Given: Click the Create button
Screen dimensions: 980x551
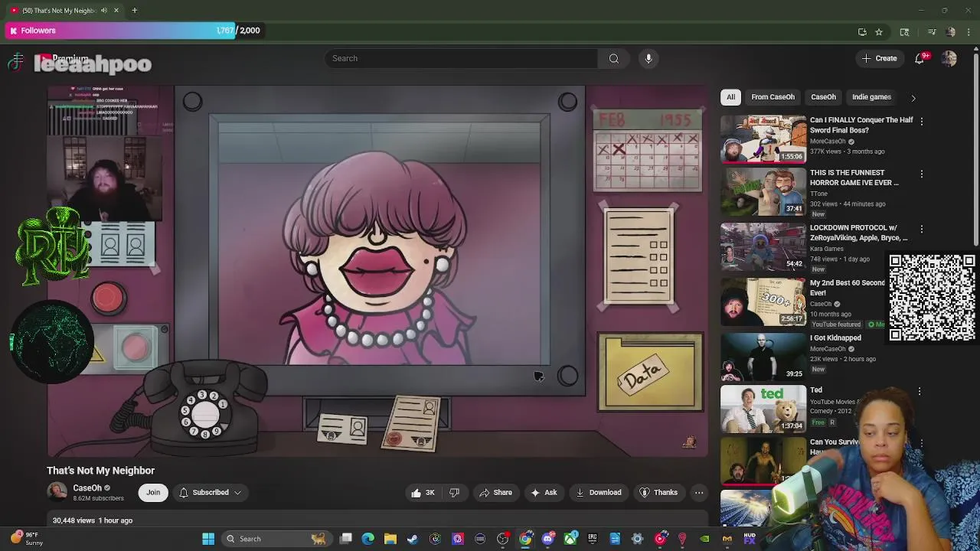Looking at the screenshot, I should [x=879, y=58].
